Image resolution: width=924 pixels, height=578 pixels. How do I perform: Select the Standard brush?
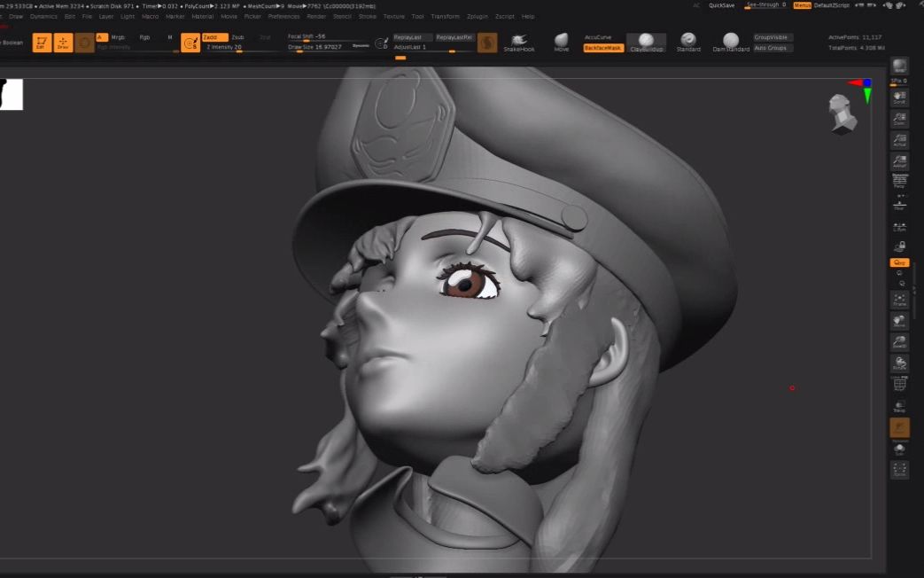688,43
